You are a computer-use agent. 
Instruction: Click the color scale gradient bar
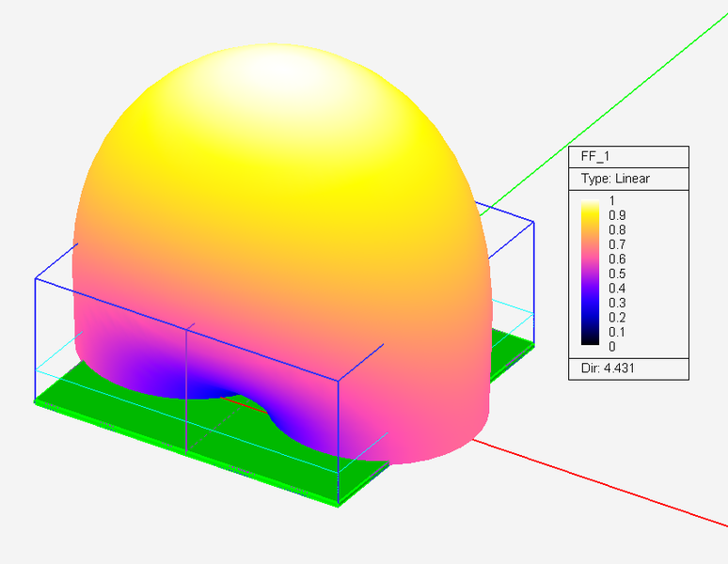[x=590, y=273]
